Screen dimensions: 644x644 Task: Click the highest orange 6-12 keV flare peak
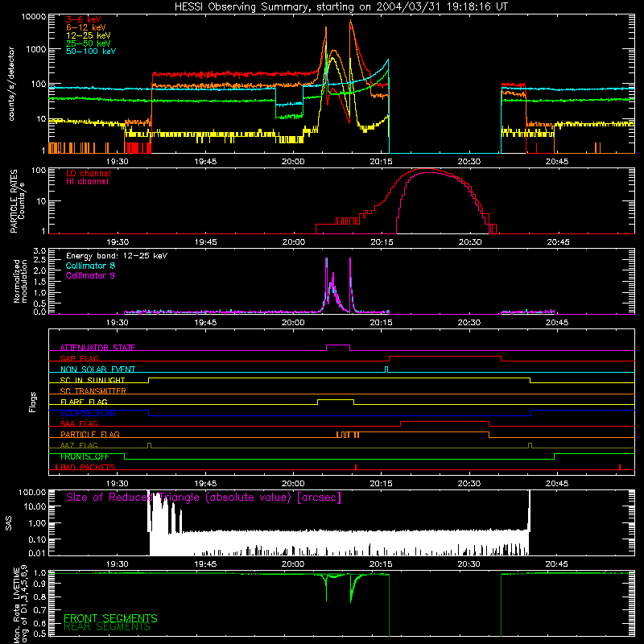pyautogui.click(x=351, y=21)
